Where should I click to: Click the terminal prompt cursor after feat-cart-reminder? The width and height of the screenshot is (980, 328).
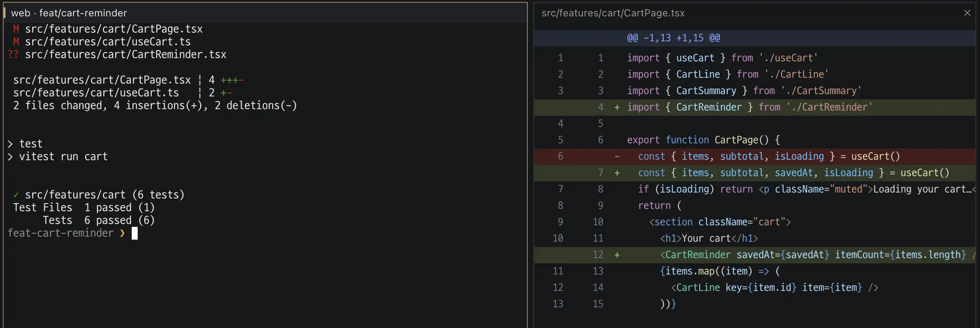134,233
